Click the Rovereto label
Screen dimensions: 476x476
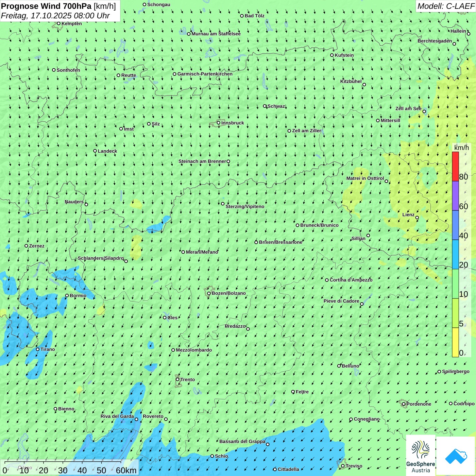pos(153,416)
